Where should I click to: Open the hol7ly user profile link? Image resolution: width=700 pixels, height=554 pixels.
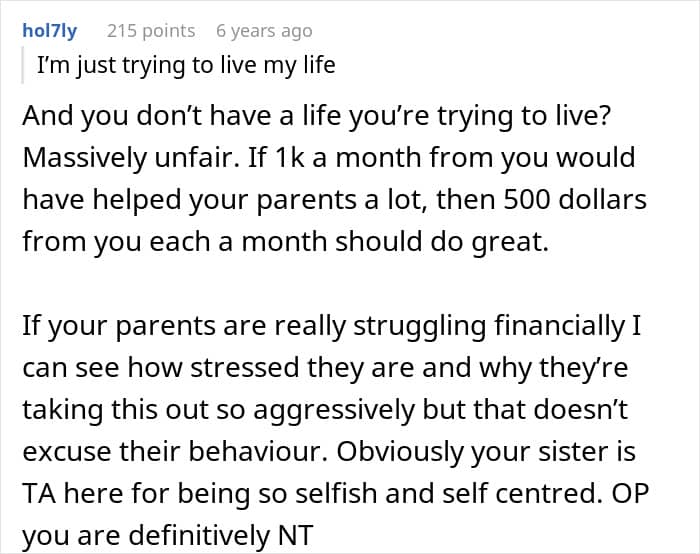click(x=49, y=31)
